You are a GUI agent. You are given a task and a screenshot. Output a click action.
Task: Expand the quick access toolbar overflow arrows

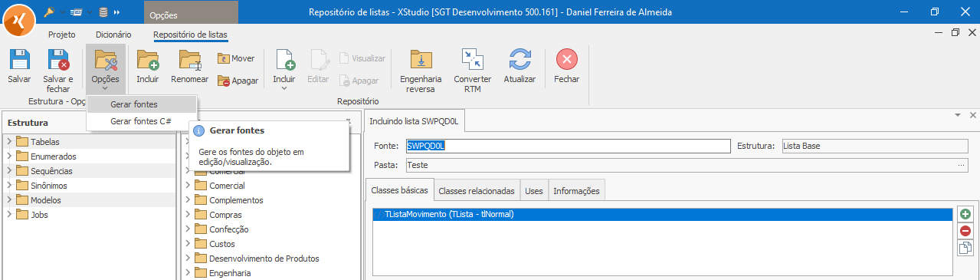(x=116, y=12)
